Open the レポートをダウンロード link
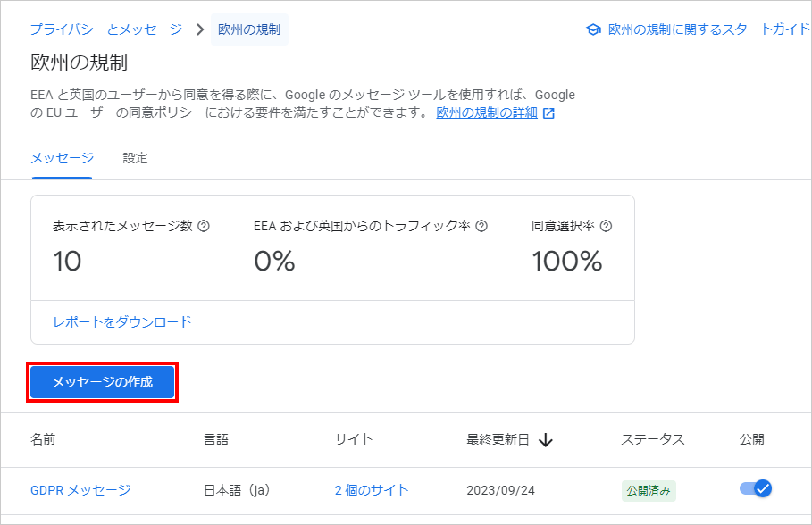This screenshot has width=812, height=525. [122, 322]
